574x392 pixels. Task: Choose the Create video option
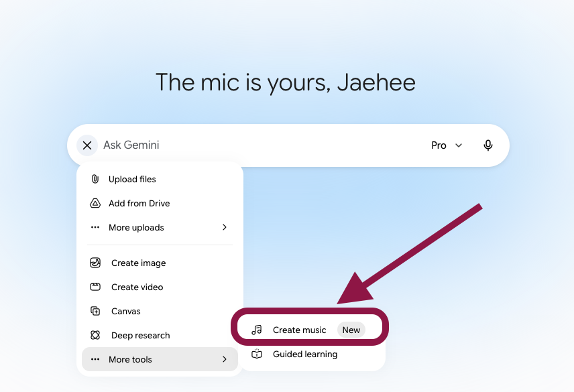(160, 287)
